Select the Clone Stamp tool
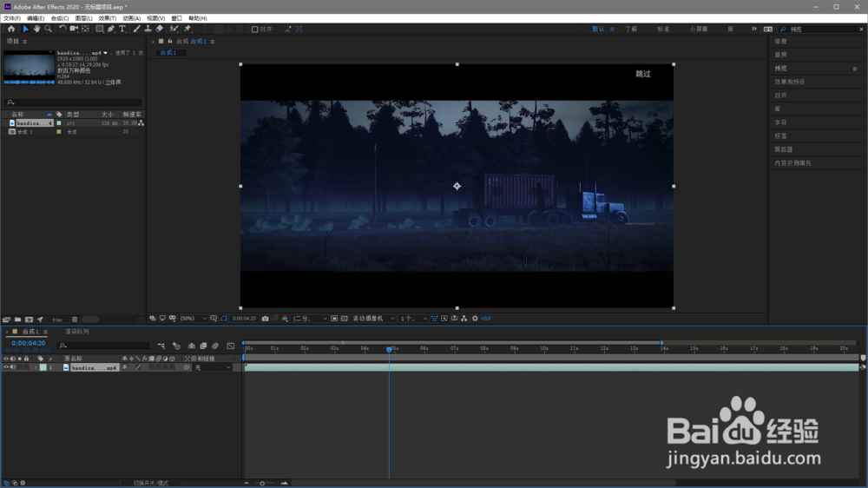 148,29
